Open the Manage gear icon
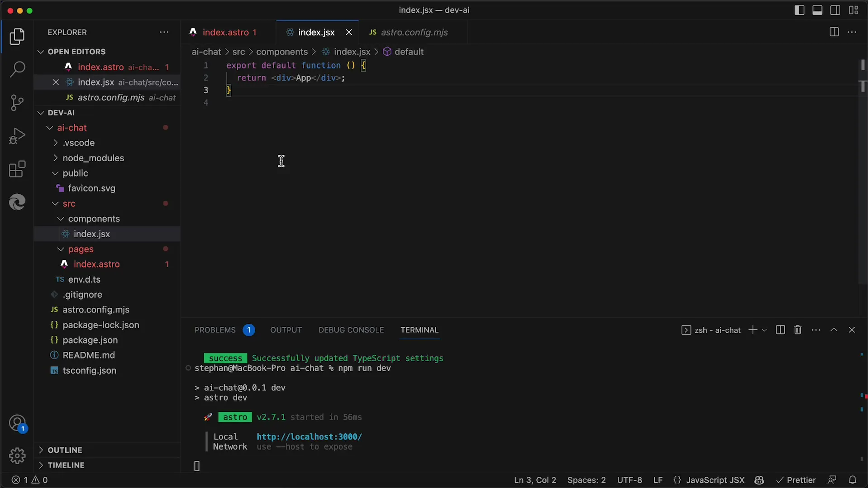The width and height of the screenshot is (868, 488). tap(17, 455)
